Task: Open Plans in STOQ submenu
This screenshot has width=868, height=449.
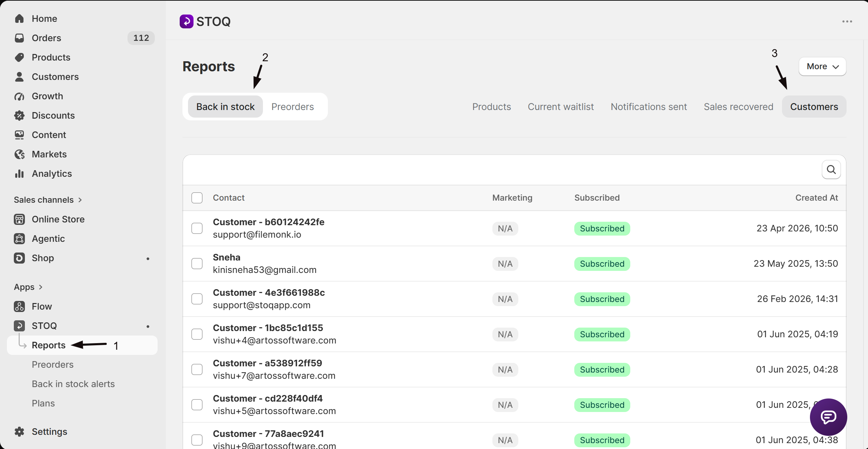Action: [43, 403]
